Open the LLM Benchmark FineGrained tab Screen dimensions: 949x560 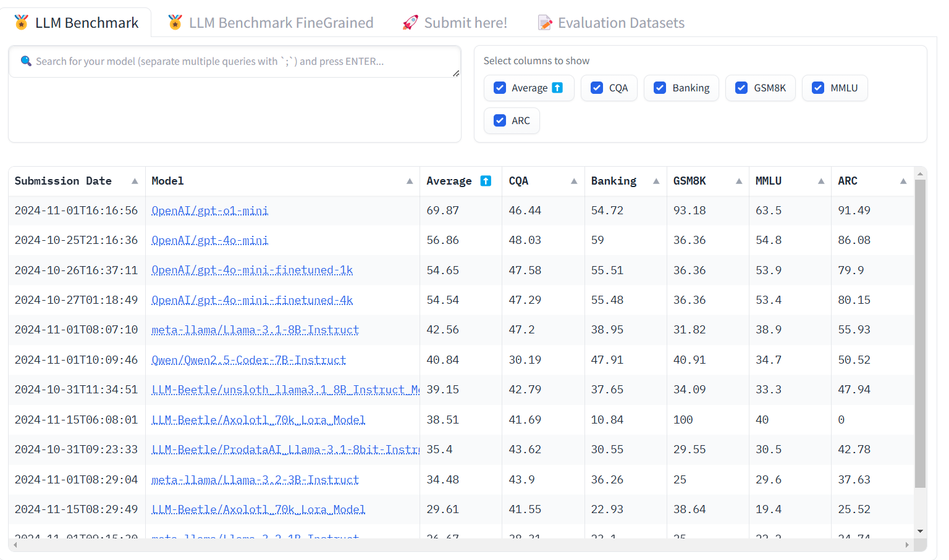pyautogui.click(x=271, y=23)
